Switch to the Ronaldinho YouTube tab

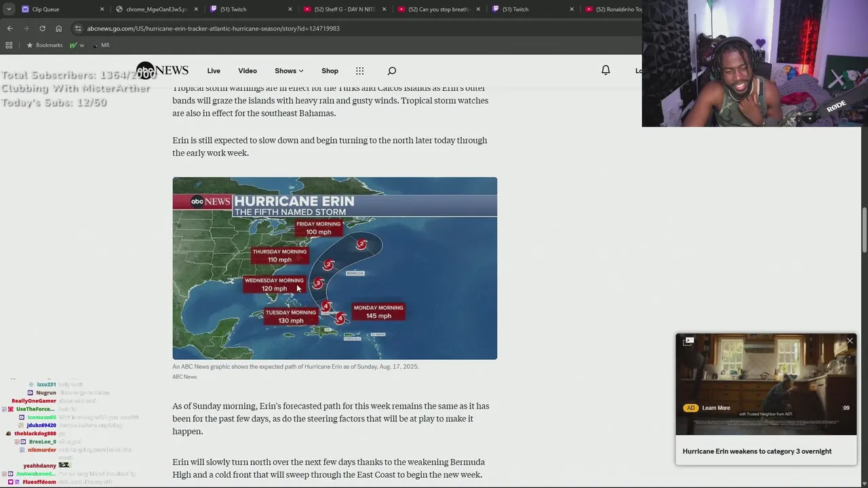[613, 9]
